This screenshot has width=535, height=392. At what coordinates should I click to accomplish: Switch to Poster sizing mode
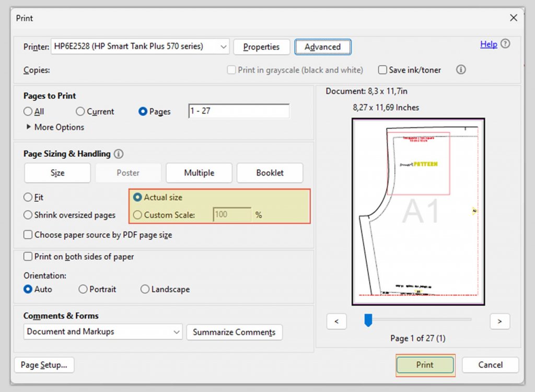[128, 172]
